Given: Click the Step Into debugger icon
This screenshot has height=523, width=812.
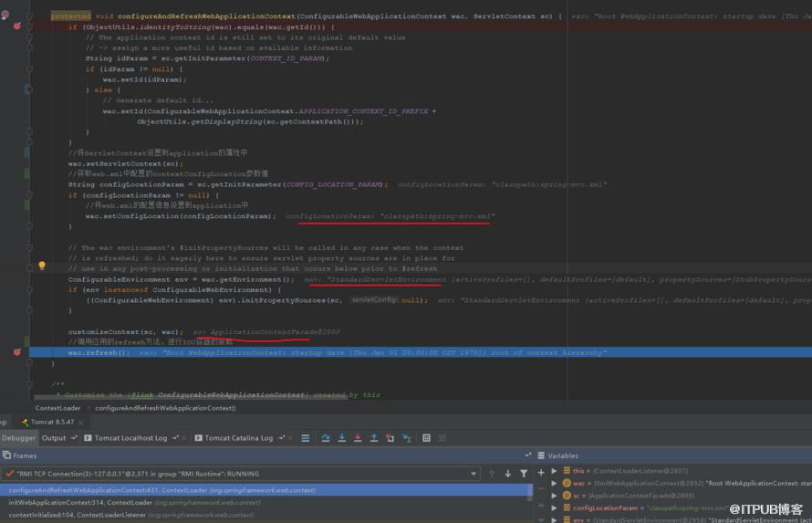Looking at the screenshot, I should point(342,438).
